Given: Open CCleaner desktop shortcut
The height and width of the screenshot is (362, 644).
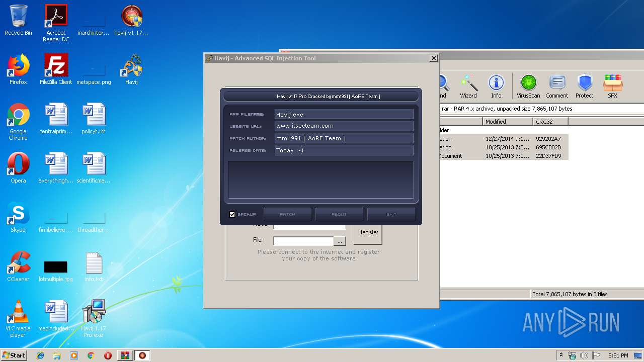Looking at the screenshot, I should click(x=18, y=266).
